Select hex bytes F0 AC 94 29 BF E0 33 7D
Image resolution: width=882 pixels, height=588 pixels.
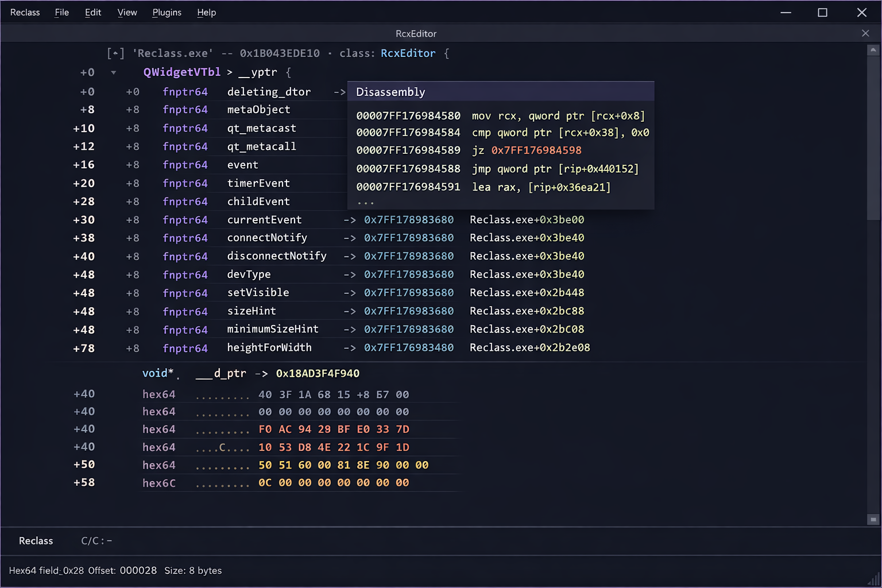(x=334, y=430)
